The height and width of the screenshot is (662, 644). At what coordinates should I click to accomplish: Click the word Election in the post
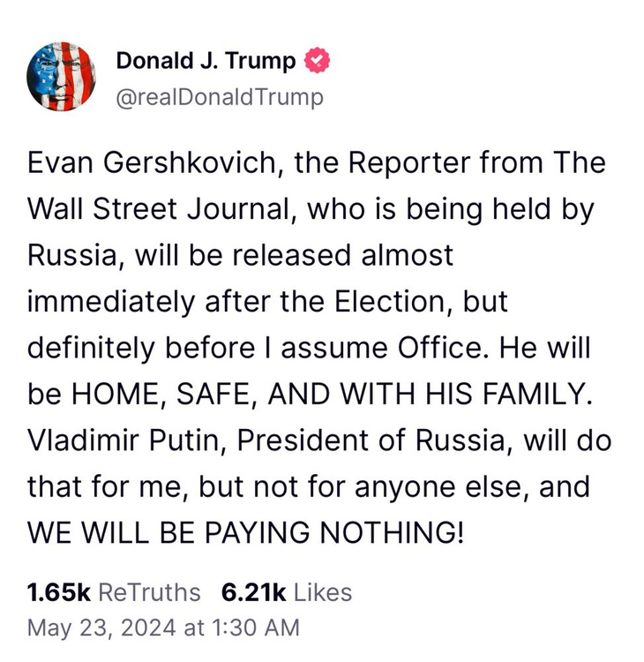pos(391,303)
